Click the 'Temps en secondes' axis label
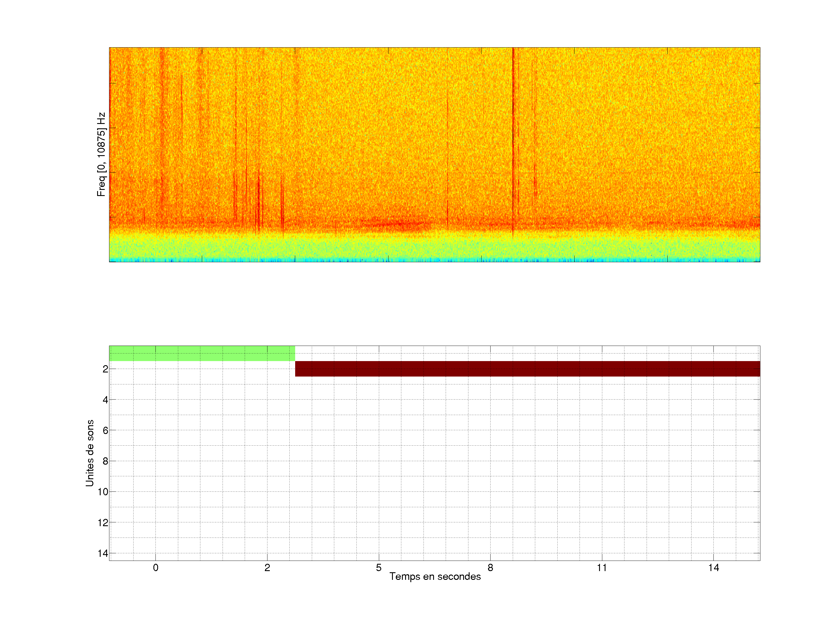Image resolution: width=840 pixels, height=630 pixels. [435, 576]
